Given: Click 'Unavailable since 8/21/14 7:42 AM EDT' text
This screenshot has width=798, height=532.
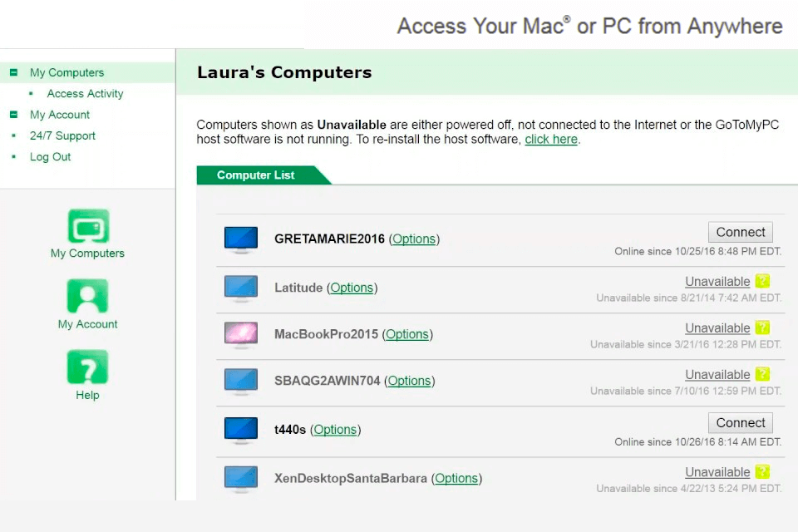Looking at the screenshot, I should pyautogui.click(x=689, y=298).
